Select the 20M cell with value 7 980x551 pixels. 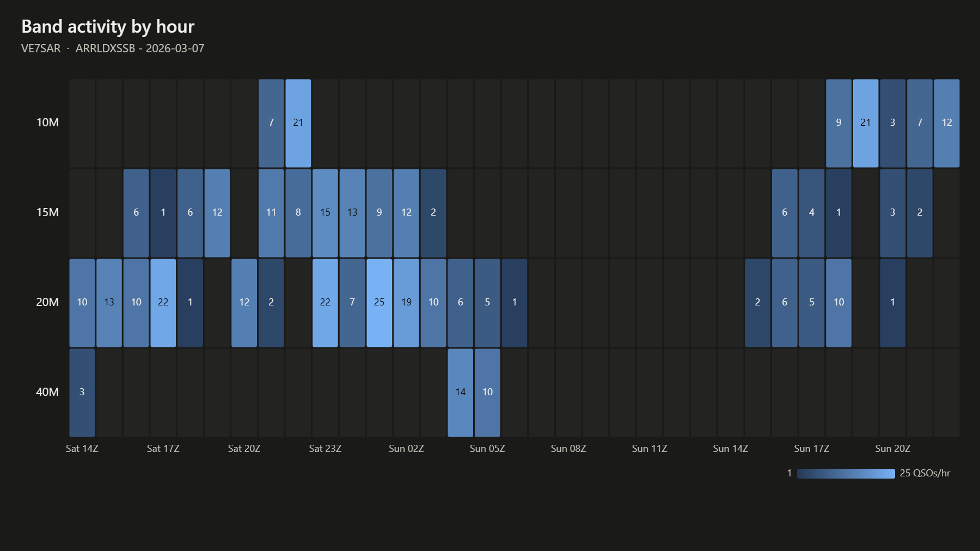[x=352, y=303]
